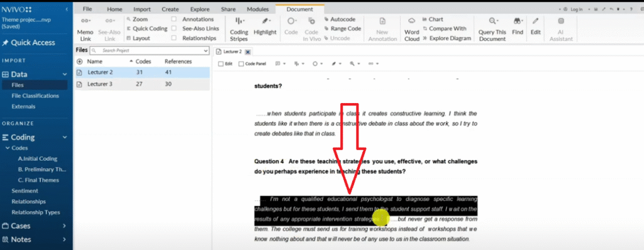The height and width of the screenshot is (250, 644).
Task: Switch to the Modules tab
Action: coord(257,9)
